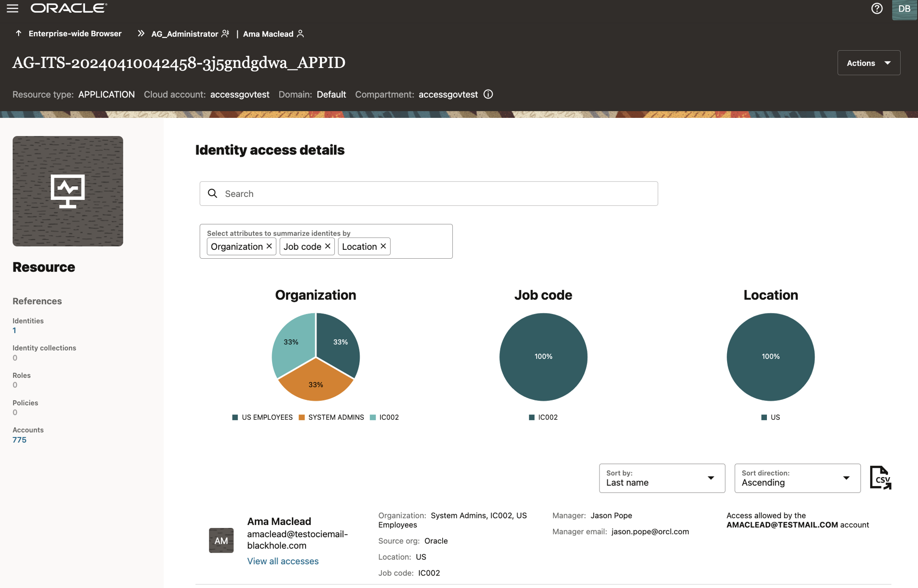The image size is (918, 588).
Task: Click the search magnifier icon
Action: click(212, 193)
